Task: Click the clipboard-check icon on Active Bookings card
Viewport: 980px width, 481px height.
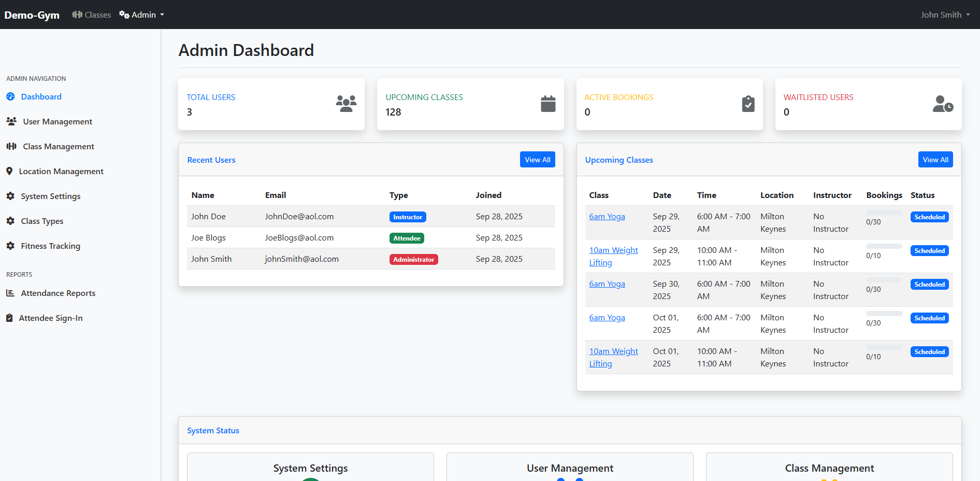Action: point(747,104)
